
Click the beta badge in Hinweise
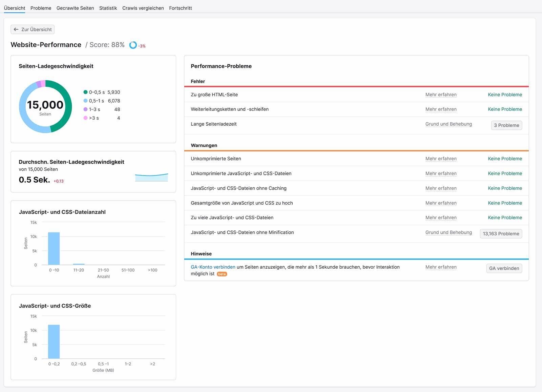(x=222, y=274)
